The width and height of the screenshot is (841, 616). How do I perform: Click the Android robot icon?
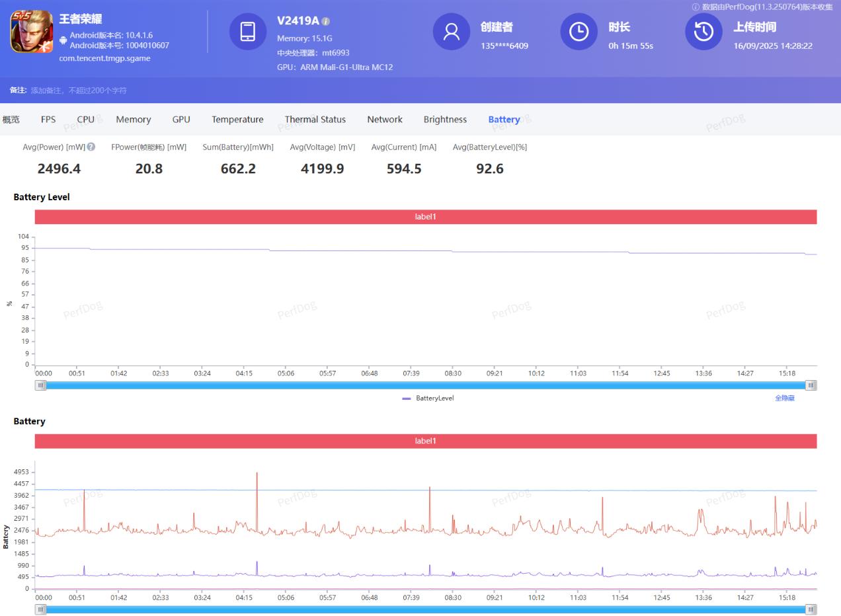pyautogui.click(x=63, y=40)
